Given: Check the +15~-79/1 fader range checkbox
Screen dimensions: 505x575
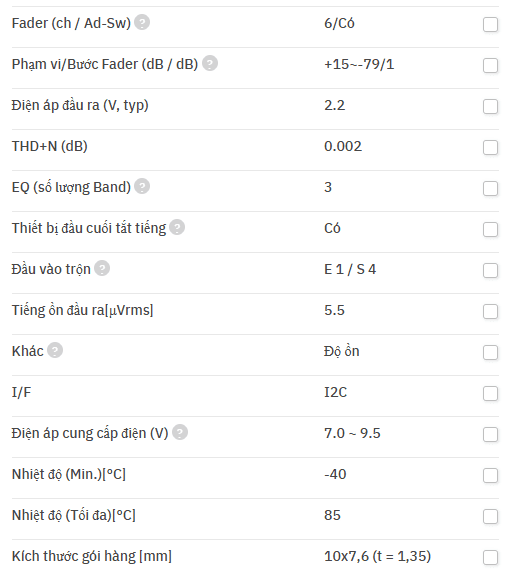Looking at the screenshot, I should pyautogui.click(x=490, y=66).
